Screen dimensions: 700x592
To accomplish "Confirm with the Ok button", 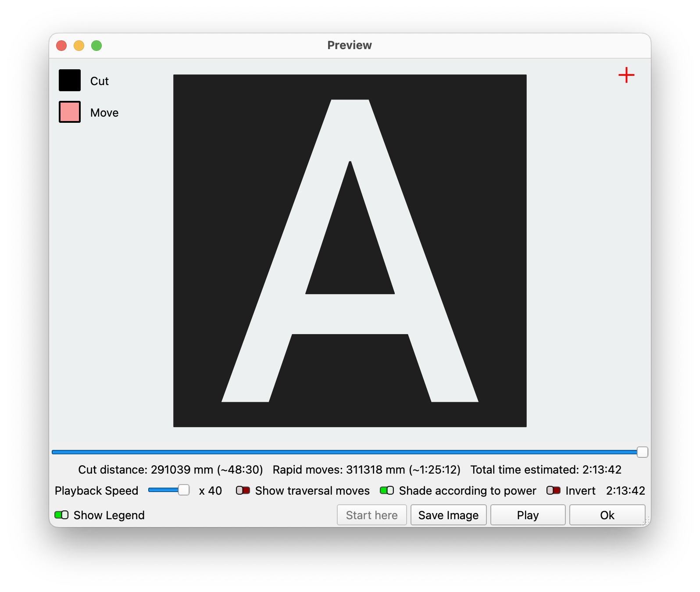I will tap(607, 515).
